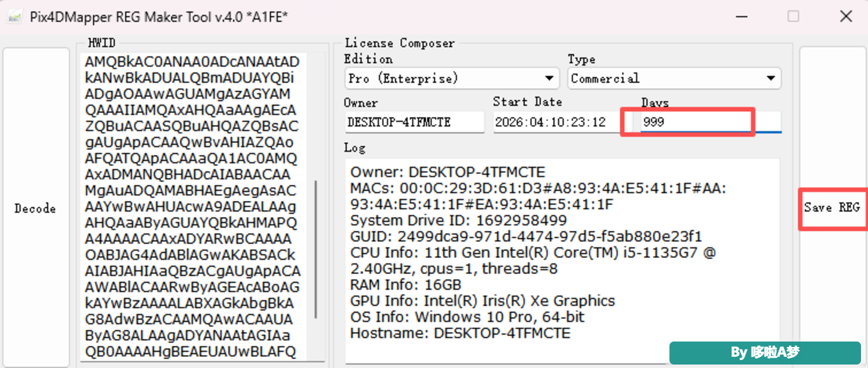Click the HWID line starting with AxADMANQBHADc
868x368 pixels.
tap(188, 175)
